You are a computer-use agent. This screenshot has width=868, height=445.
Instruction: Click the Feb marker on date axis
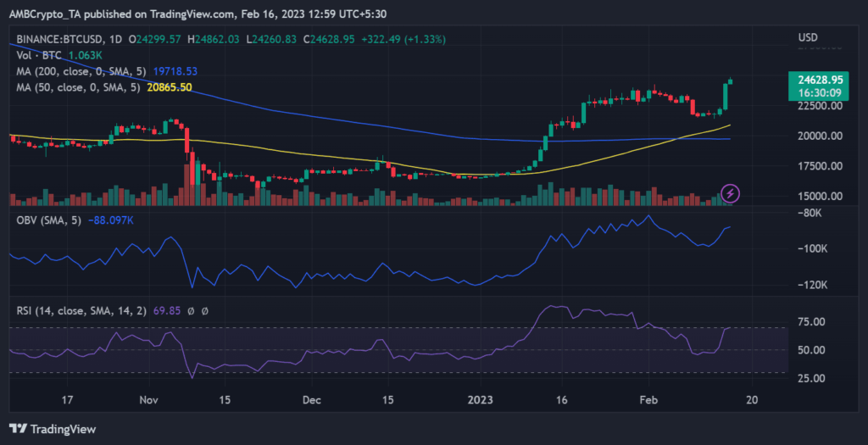coord(647,399)
